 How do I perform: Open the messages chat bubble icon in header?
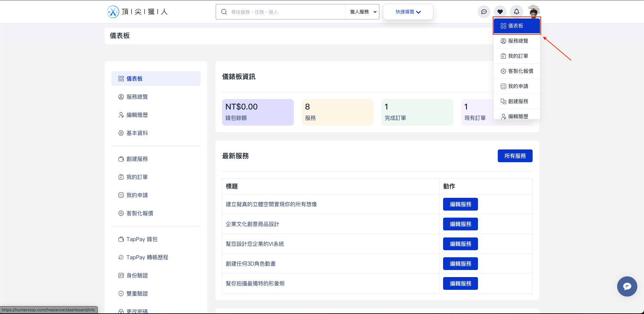tap(484, 12)
